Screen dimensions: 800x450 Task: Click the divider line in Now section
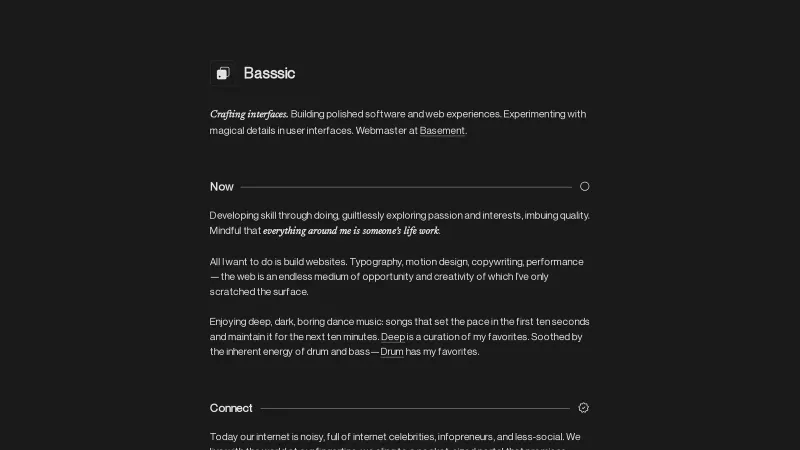click(x=405, y=187)
